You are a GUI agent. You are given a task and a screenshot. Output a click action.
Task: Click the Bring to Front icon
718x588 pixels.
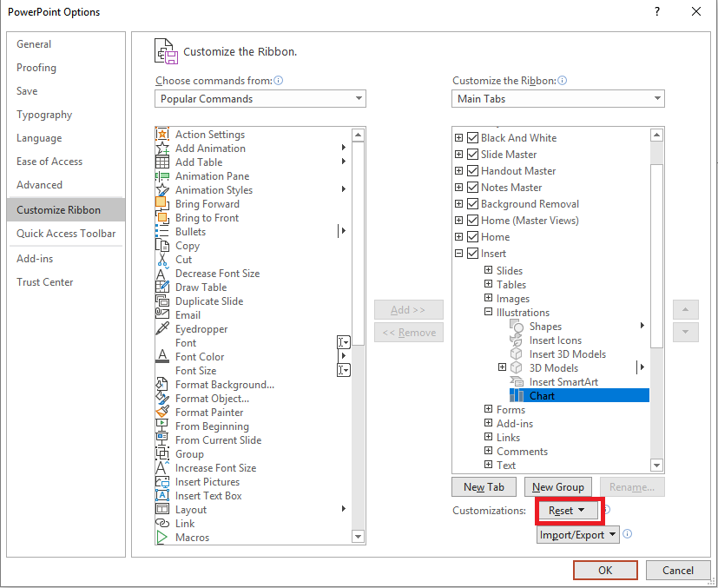point(162,217)
